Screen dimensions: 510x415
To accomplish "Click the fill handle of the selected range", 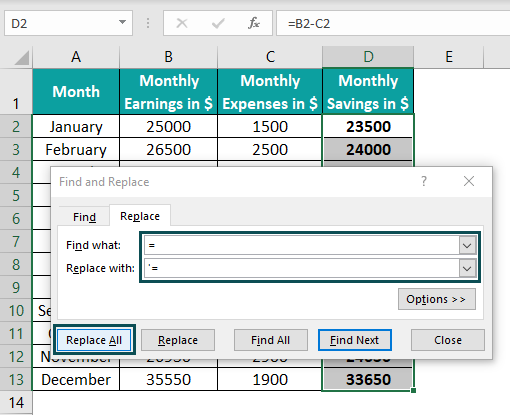I will (x=413, y=390).
